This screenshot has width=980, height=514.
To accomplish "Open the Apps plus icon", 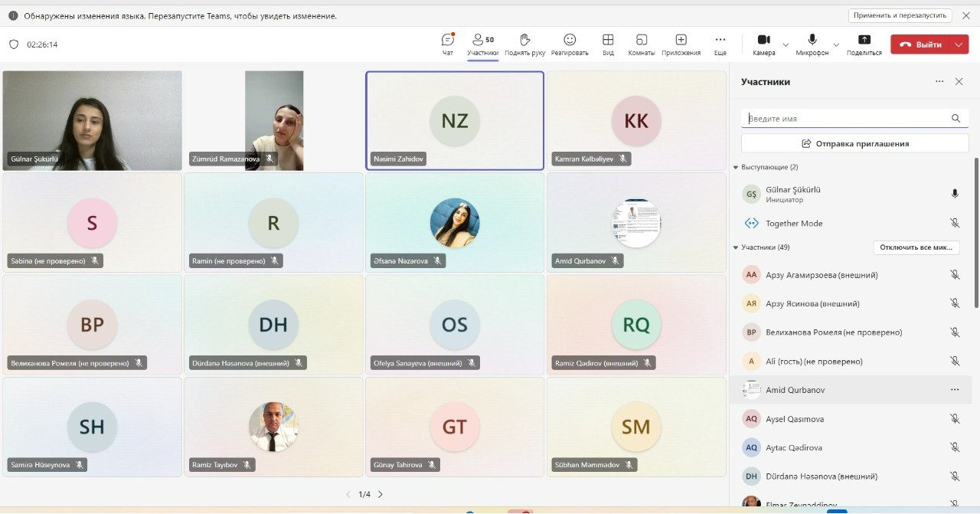I will tap(681, 41).
